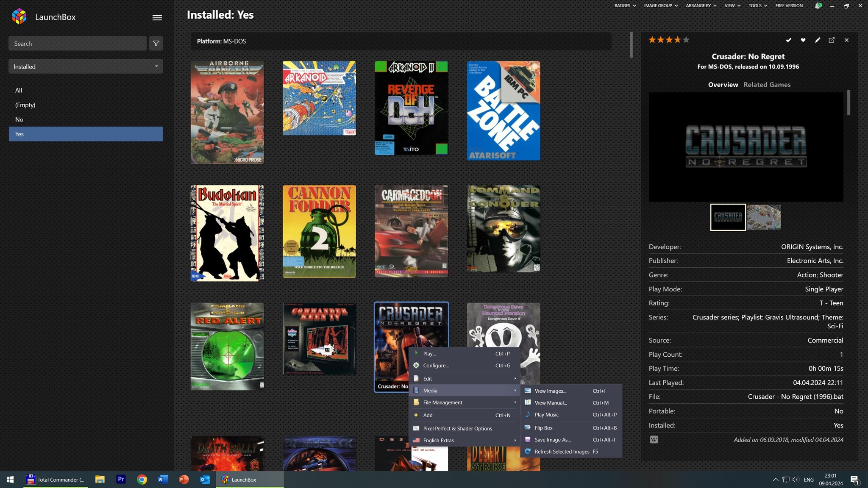Open Word from the taskbar
This screenshot has height=488, width=868.
click(163, 480)
